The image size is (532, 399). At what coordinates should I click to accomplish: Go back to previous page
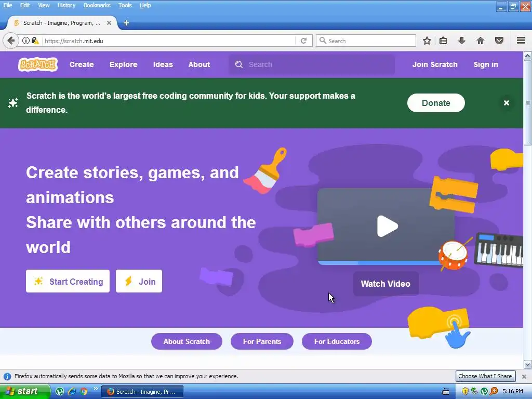(x=10, y=41)
